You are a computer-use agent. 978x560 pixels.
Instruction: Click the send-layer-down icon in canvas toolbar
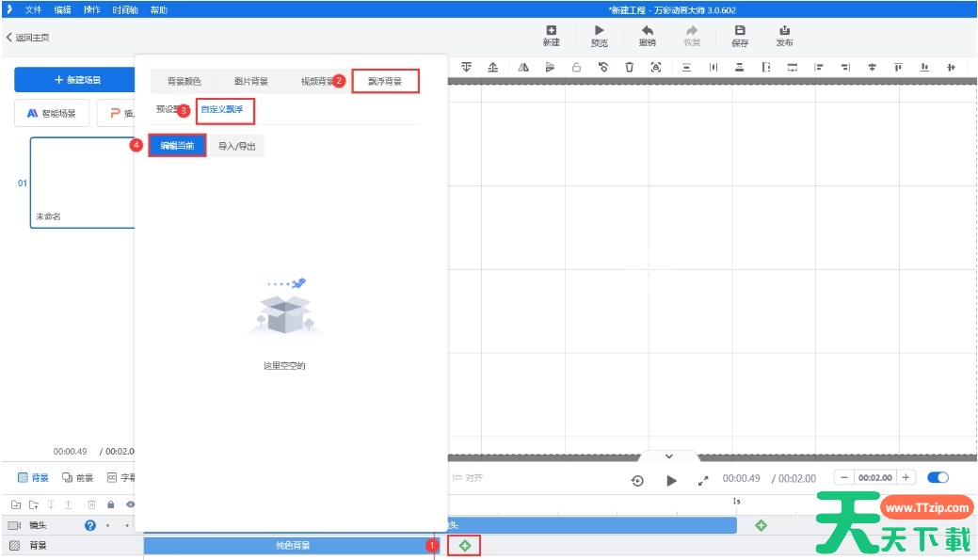(x=467, y=67)
